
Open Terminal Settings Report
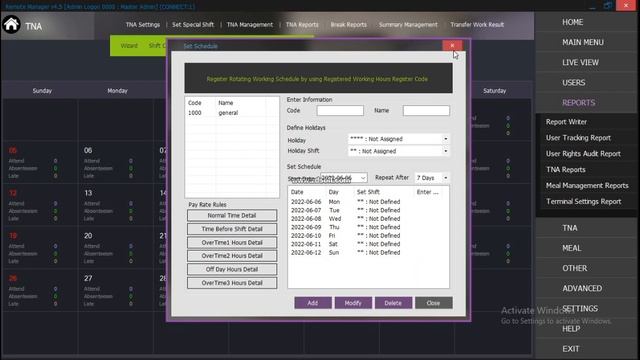(584, 201)
